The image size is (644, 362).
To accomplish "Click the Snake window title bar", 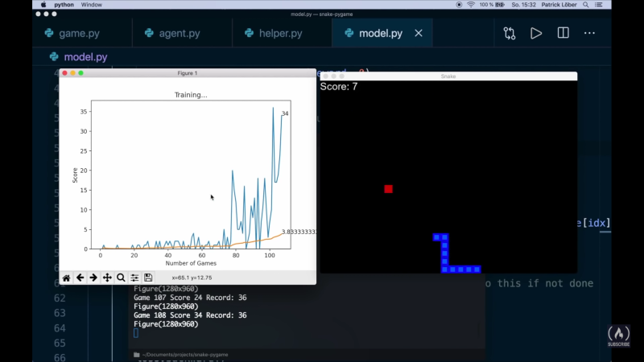I will coord(448,76).
